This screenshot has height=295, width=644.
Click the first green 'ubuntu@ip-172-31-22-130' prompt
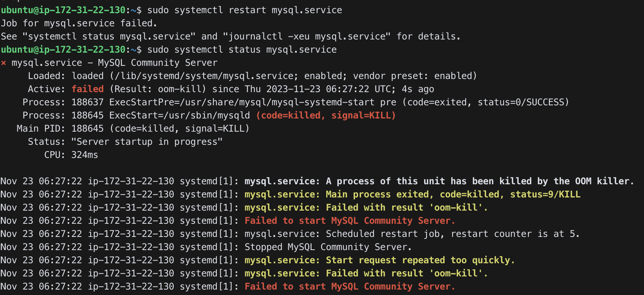(x=63, y=10)
